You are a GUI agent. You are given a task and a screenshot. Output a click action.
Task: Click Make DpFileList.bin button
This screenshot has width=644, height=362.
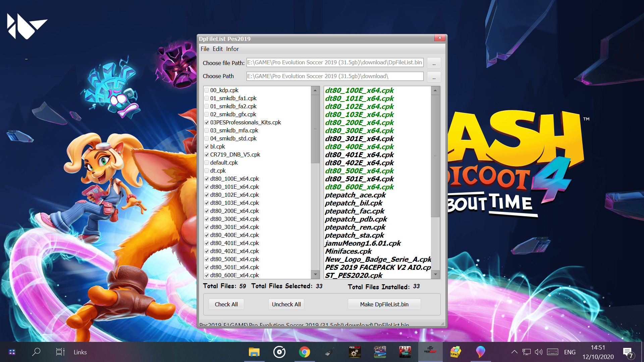[x=384, y=304]
